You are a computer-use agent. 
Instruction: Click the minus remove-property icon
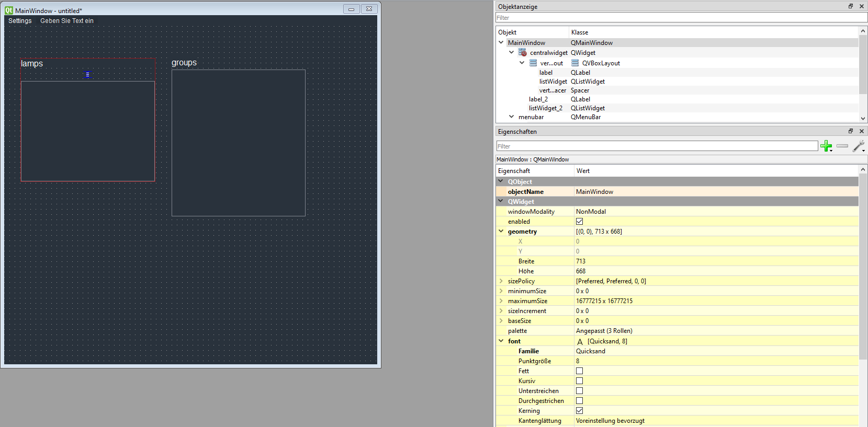point(842,146)
